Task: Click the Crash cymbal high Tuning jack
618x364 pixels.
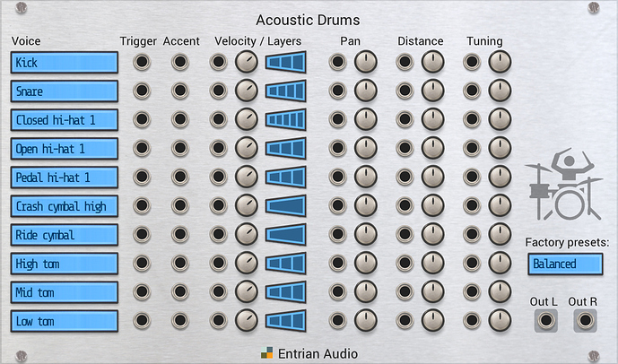Action: (x=472, y=205)
